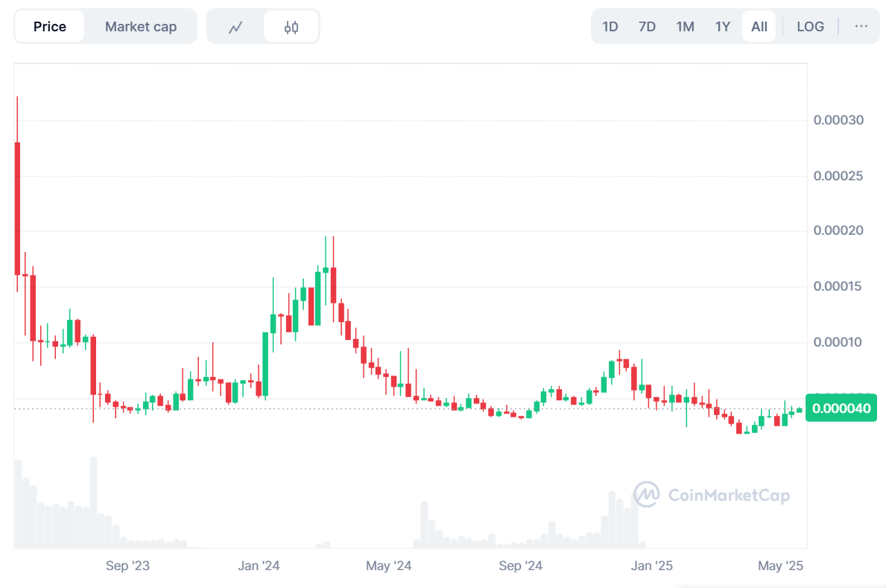This screenshot has width=886, height=588.
Task: Click the Jan '24 date axis label
Action: click(259, 566)
